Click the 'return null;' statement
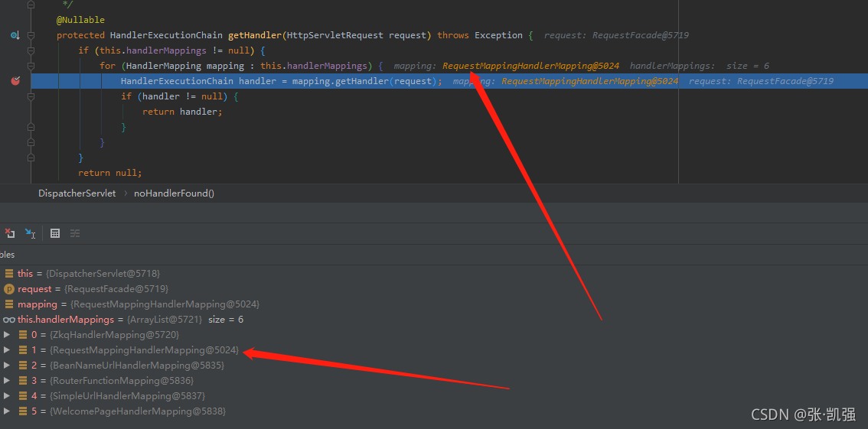 coord(110,173)
